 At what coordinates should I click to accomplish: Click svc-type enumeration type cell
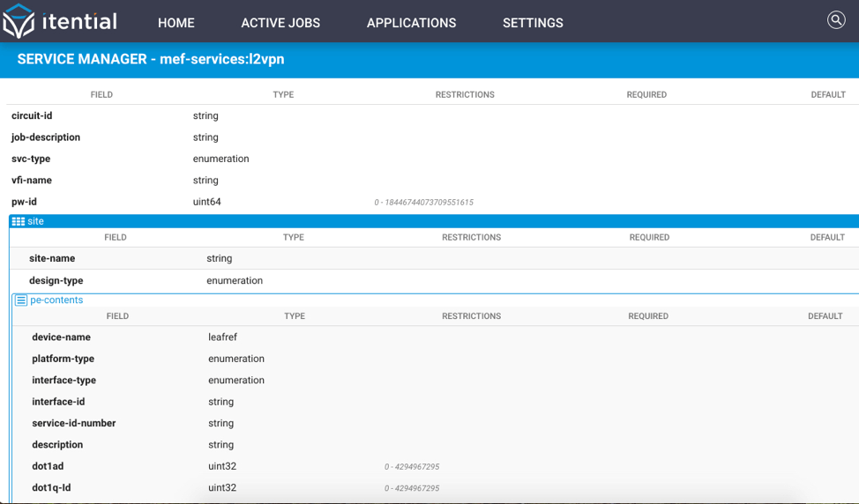(220, 159)
